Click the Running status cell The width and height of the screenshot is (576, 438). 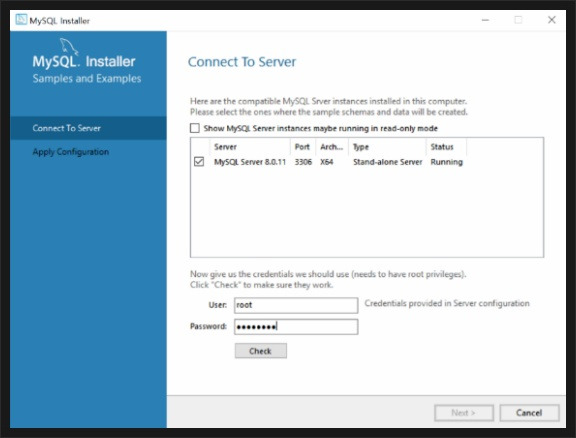pyautogui.click(x=446, y=162)
